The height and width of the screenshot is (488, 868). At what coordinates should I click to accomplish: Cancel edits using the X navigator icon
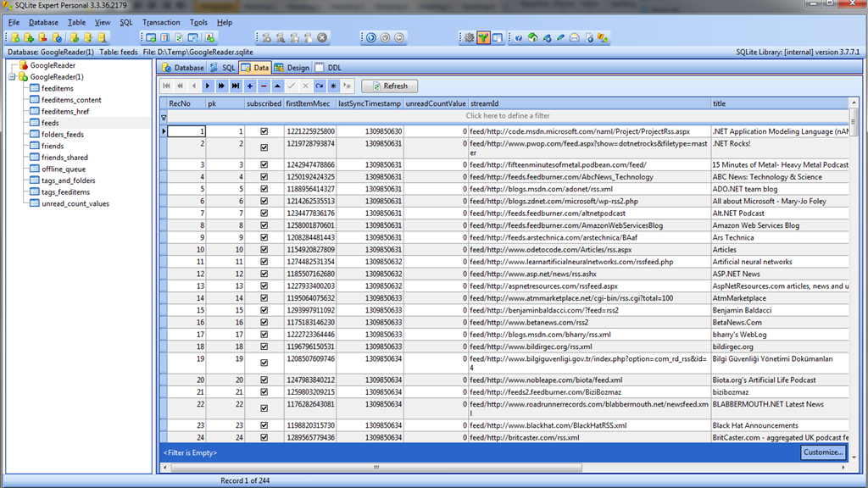[x=305, y=86]
